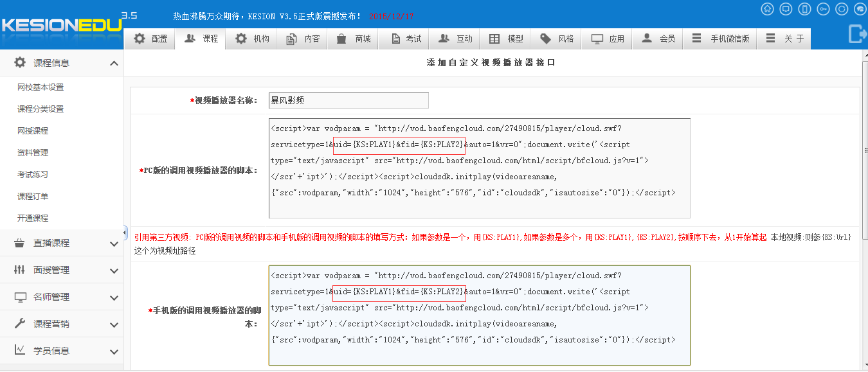Open 网校基本设置 in the sidebar

[x=41, y=87]
